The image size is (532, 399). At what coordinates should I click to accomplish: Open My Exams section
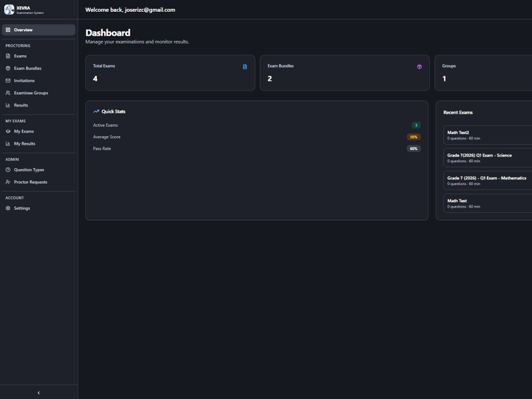(x=38, y=131)
